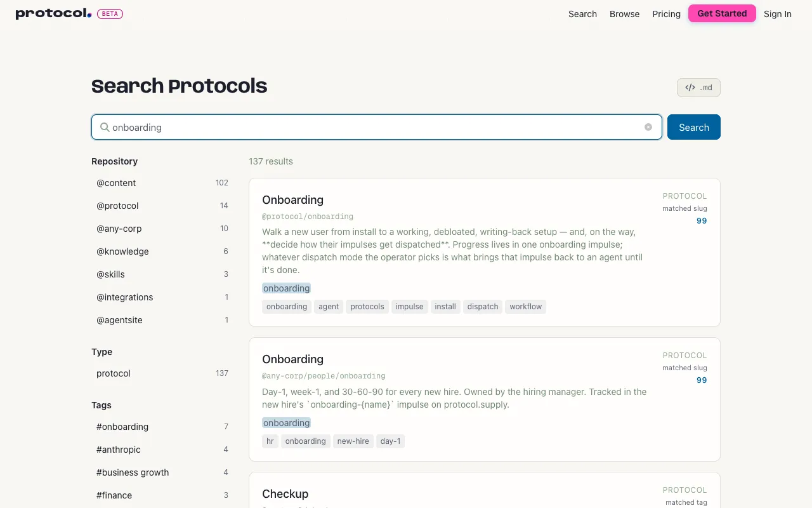Filter by #finance tag
Screen dimensions: 812x508
coord(162,495)
